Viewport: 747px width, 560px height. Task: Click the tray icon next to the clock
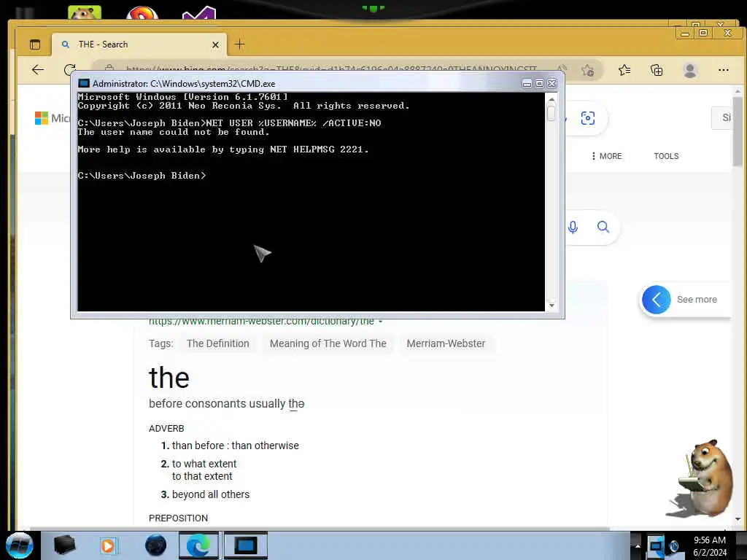tap(674, 545)
